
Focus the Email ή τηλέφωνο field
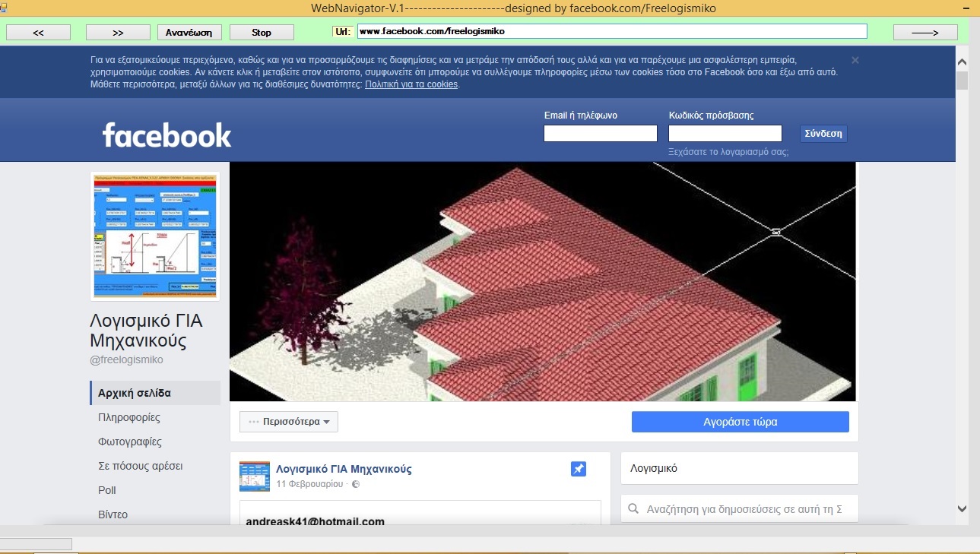pos(601,134)
